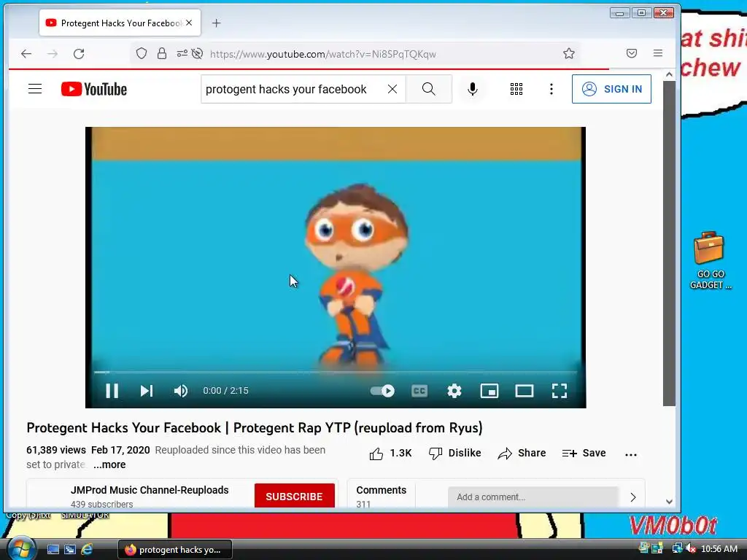Click Add a comment field
747x560 pixels.
pos(533,497)
